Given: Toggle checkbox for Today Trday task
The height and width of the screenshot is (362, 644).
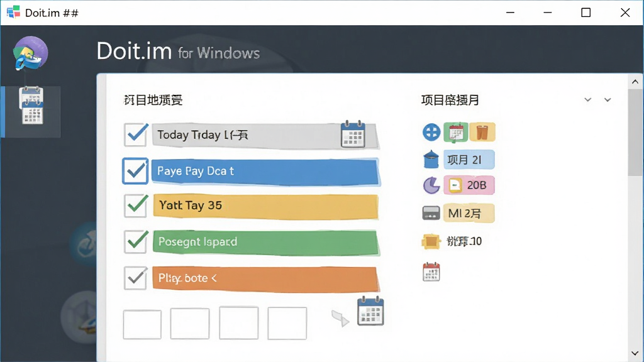Looking at the screenshot, I should (136, 134).
